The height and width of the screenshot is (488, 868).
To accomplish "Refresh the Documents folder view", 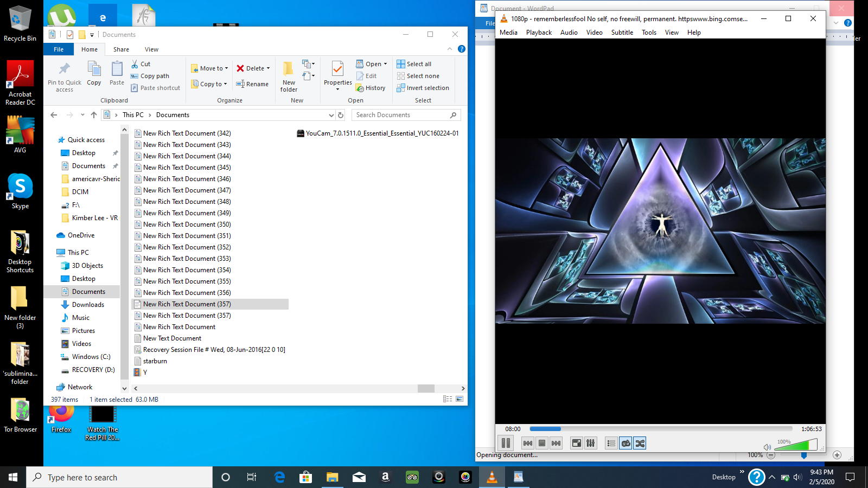I will pyautogui.click(x=341, y=115).
